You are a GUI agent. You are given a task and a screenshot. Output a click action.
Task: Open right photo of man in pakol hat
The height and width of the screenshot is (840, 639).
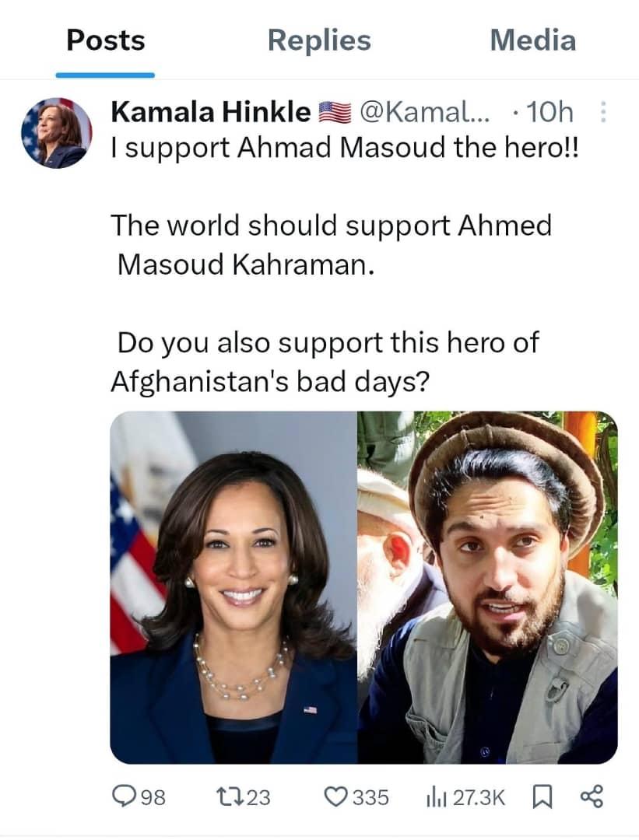tap(488, 587)
